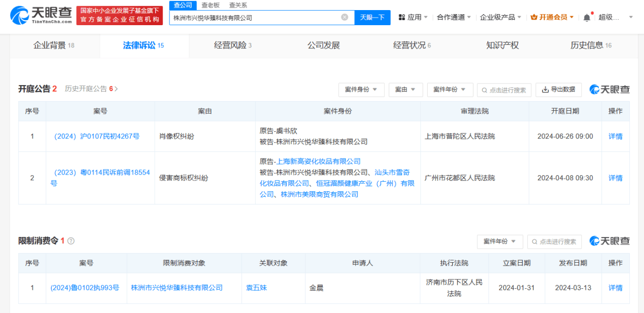Open the notification bell

(x=586, y=17)
